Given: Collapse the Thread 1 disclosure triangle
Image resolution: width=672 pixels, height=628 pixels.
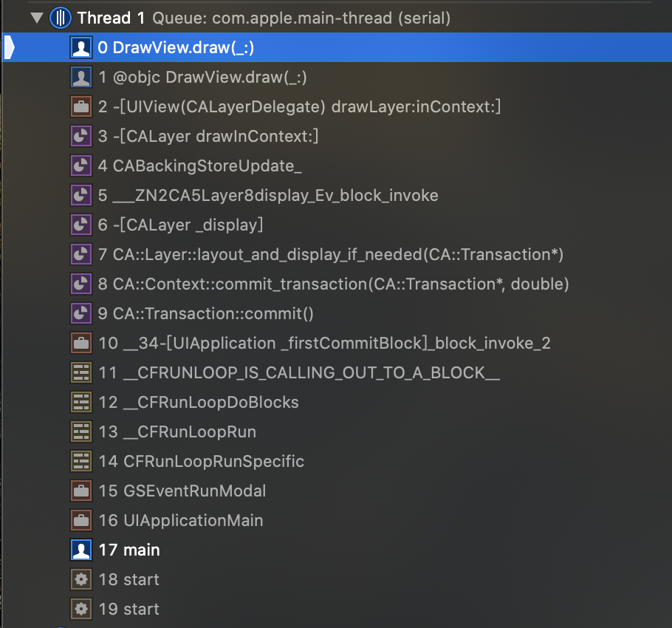Looking at the screenshot, I should point(37,18).
